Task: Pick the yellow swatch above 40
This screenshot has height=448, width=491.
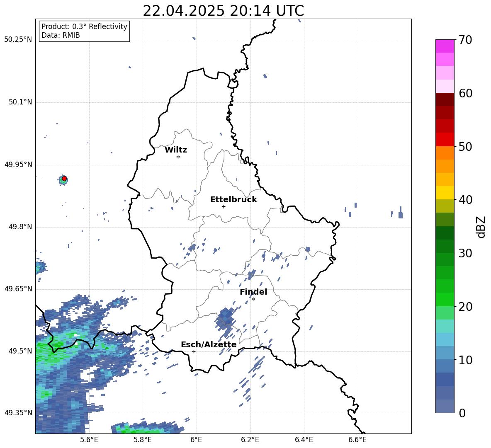Action: pos(445,193)
